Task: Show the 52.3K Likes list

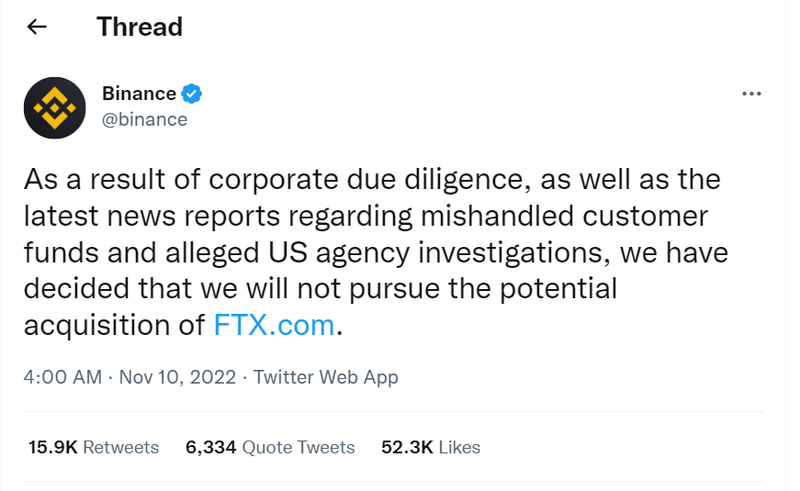Action: [x=430, y=447]
